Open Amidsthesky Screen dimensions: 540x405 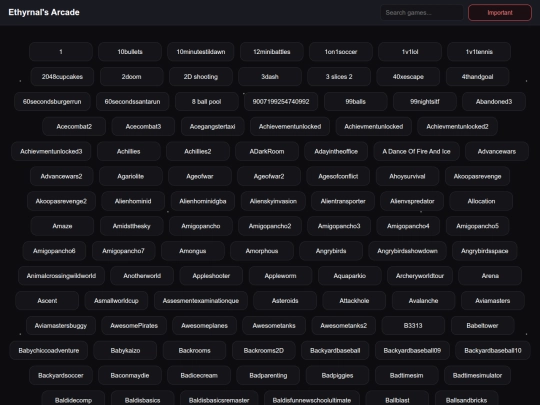coord(132,226)
